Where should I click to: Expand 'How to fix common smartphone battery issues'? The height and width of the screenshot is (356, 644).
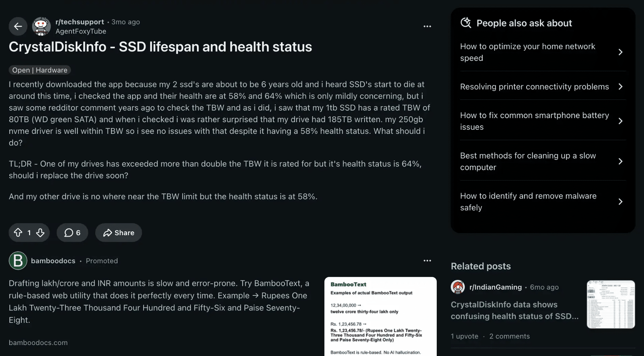pos(543,121)
